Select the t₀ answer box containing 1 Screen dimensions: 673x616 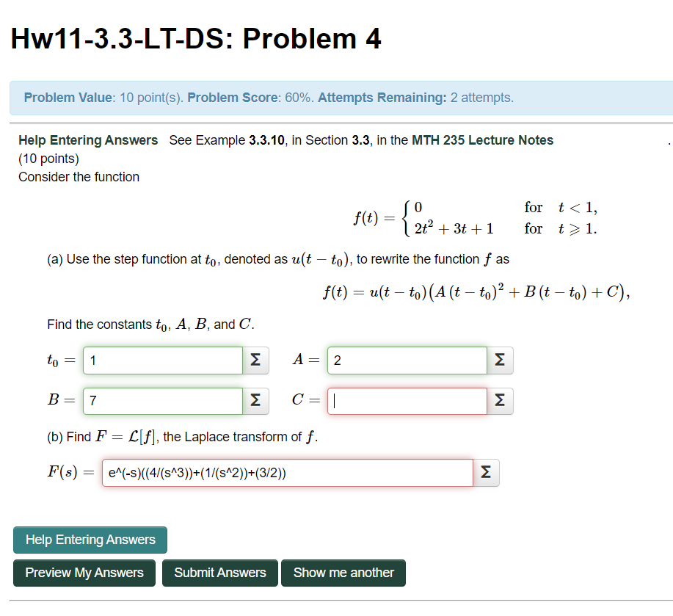[x=161, y=360]
